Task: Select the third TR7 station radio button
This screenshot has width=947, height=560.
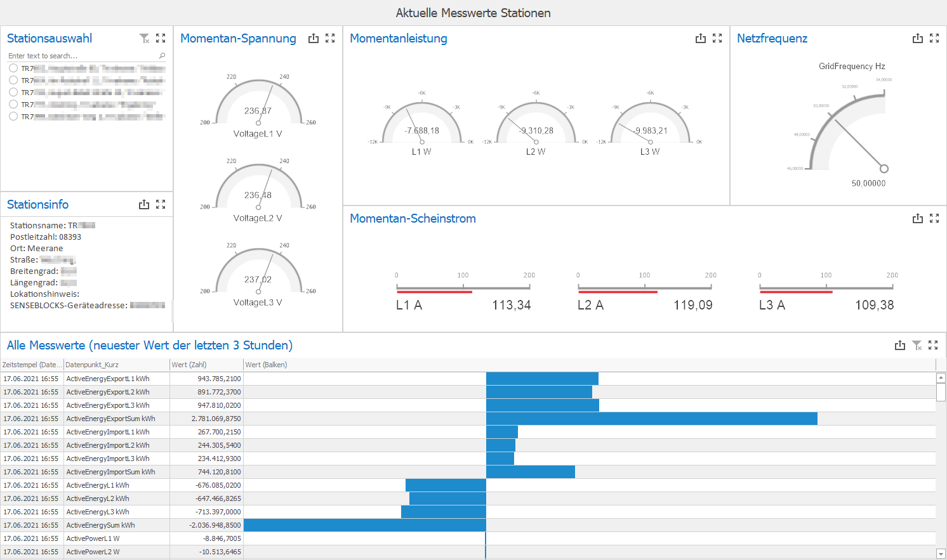Action: tap(13, 92)
